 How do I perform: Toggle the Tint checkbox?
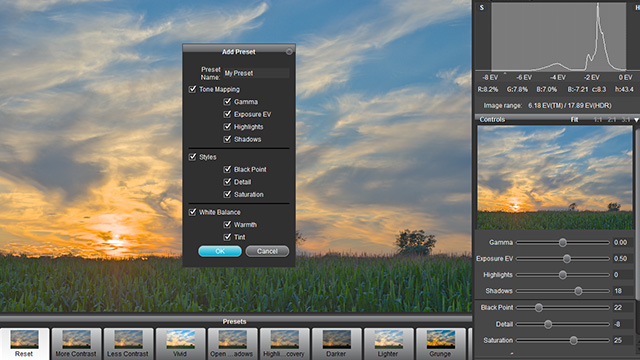pos(227,237)
